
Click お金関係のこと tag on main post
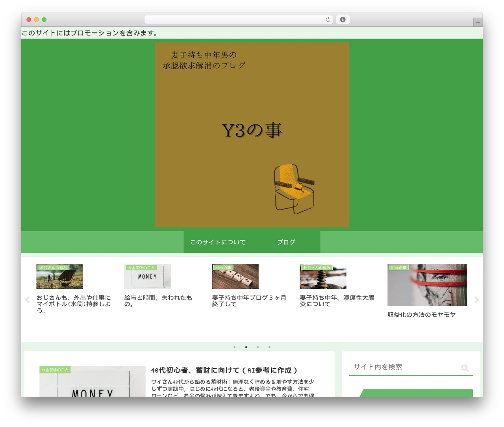(x=55, y=370)
